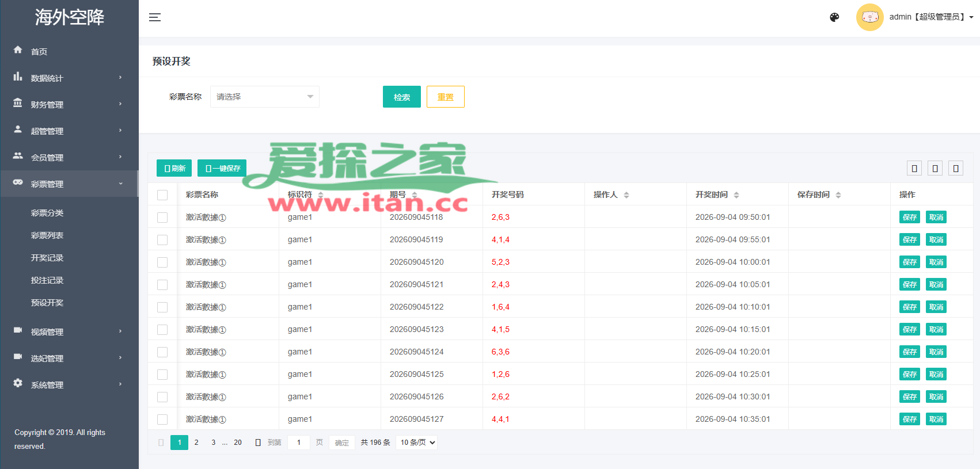Image resolution: width=980 pixels, height=469 pixels.
Task: Expand the admin 超级管理员 user menu
Action: tap(932, 17)
